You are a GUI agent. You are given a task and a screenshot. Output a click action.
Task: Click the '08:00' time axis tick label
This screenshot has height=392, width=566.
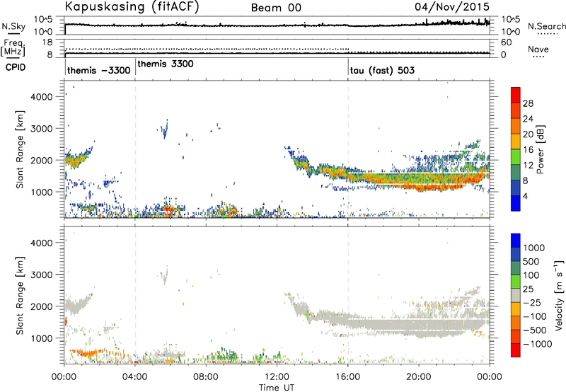(206, 377)
